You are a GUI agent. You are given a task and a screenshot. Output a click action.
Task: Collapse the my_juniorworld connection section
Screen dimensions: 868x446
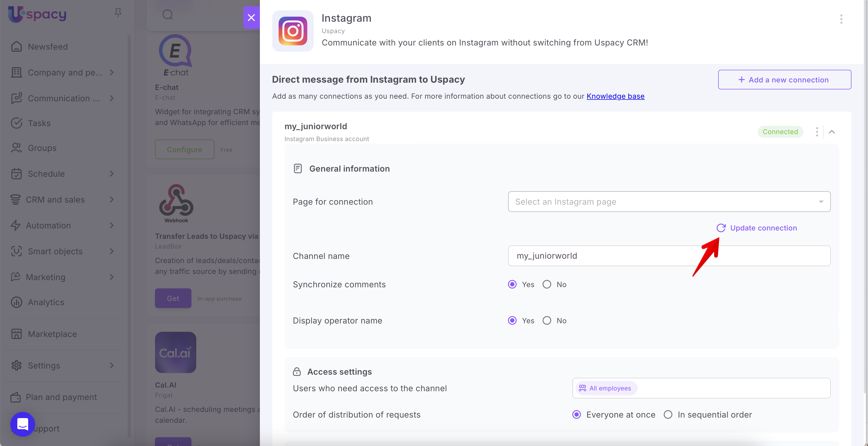click(x=832, y=132)
